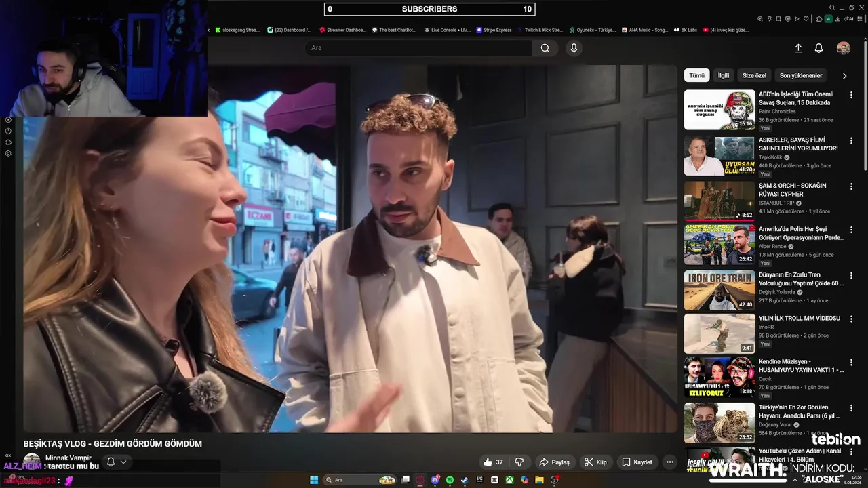Open the aloskegang Stream bookmark
The height and width of the screenshot is (488, 868).
237,30
